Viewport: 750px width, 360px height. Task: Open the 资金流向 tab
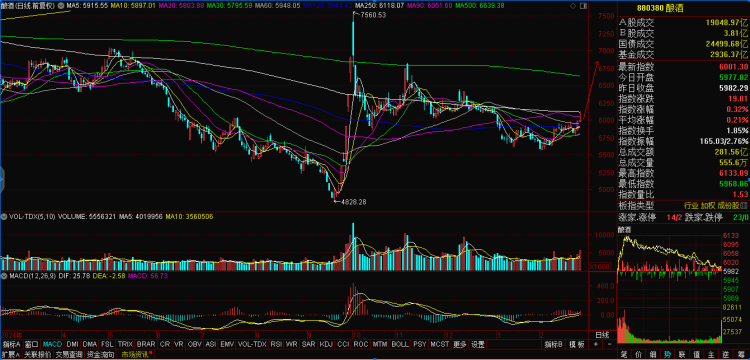(x=100, y=355)
